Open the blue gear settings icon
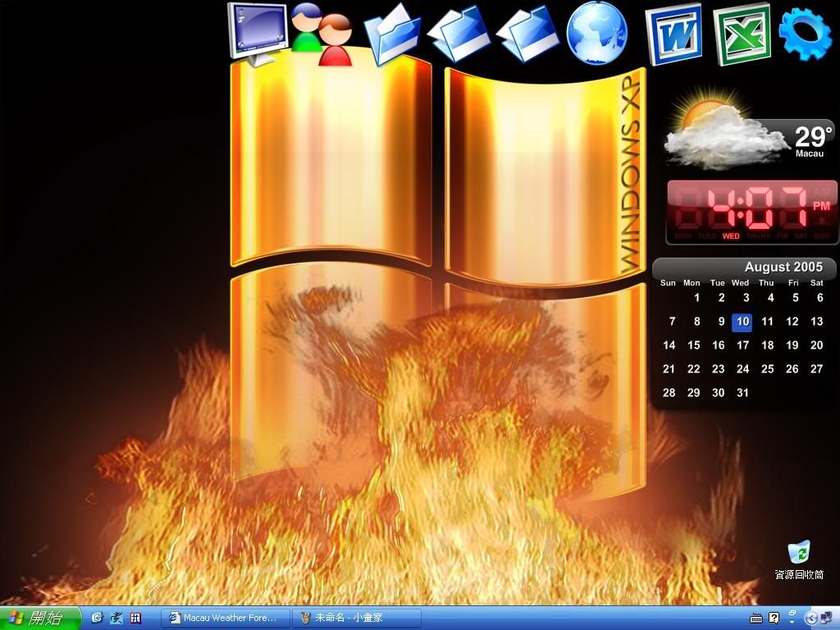This screenshot has width=840, height=630. 806,33
